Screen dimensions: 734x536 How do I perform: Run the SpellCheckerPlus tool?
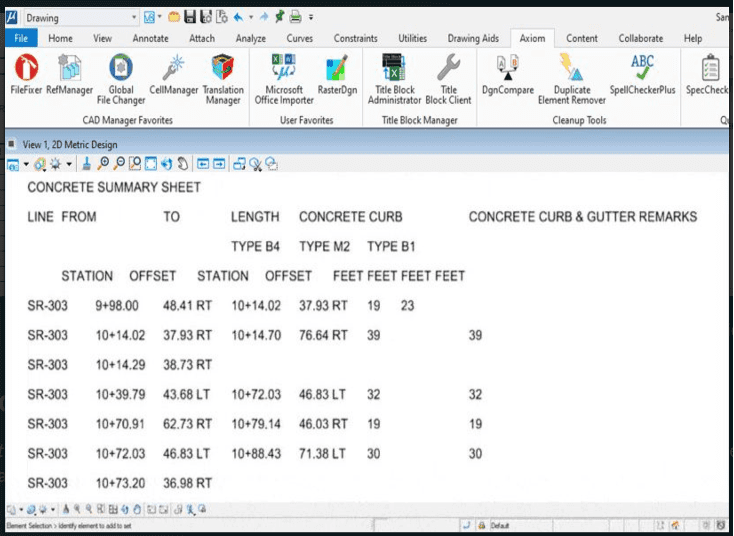642,74
